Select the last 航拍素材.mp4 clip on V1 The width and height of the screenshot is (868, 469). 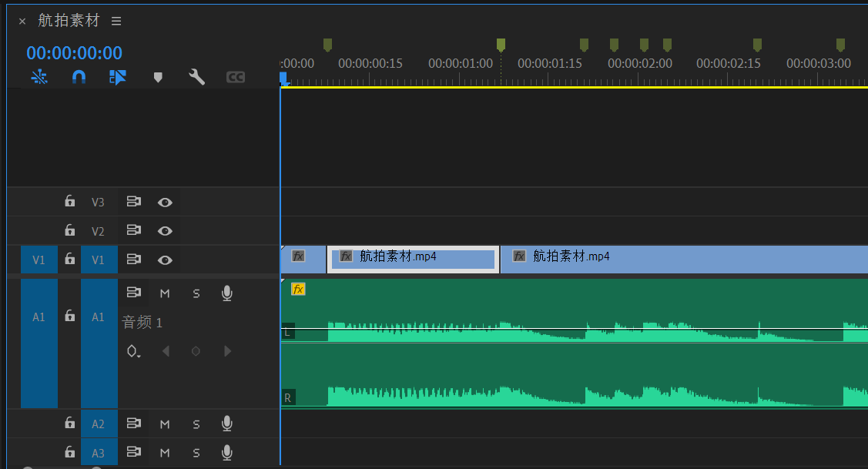tap(684, 260)
